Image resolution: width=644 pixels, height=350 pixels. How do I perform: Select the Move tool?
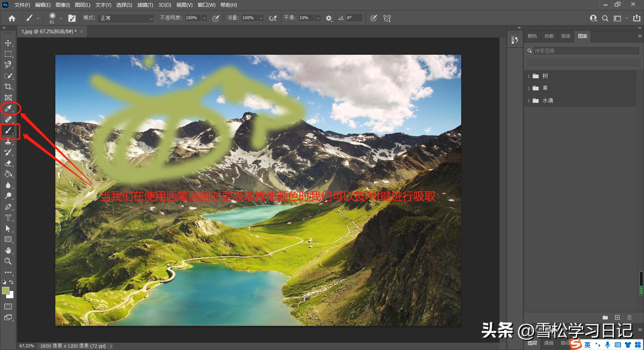(8, 43)
